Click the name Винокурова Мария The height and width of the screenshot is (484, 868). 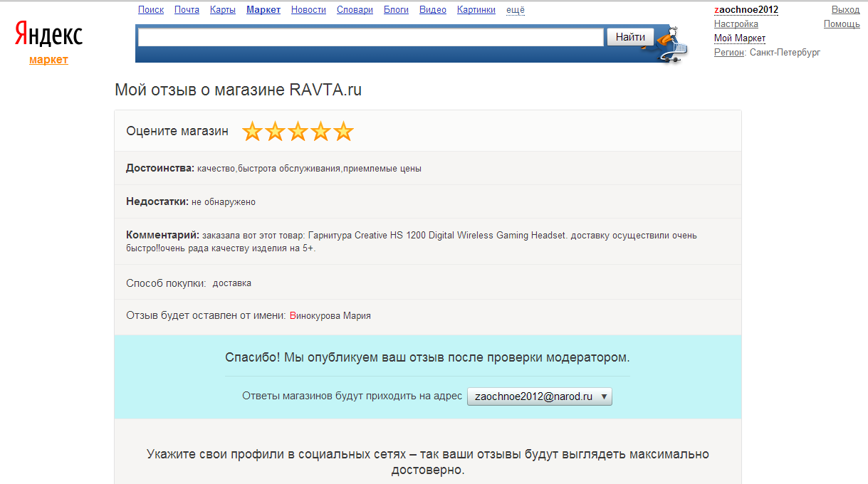330,315
